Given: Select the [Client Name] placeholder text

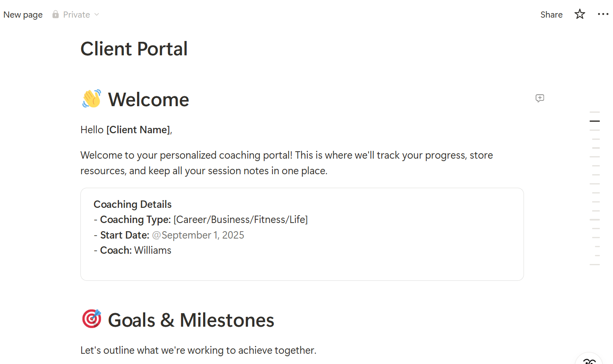Looking at the screenshot, I should pos(138,130).
